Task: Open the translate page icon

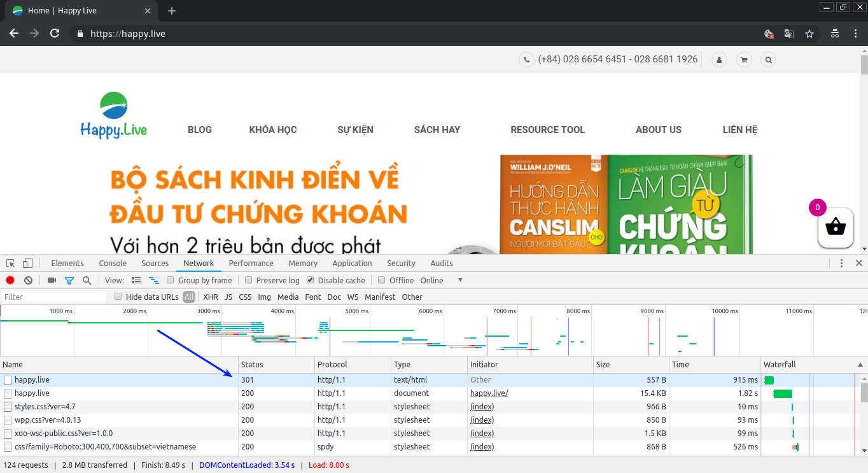Action: tap(789, 34)
